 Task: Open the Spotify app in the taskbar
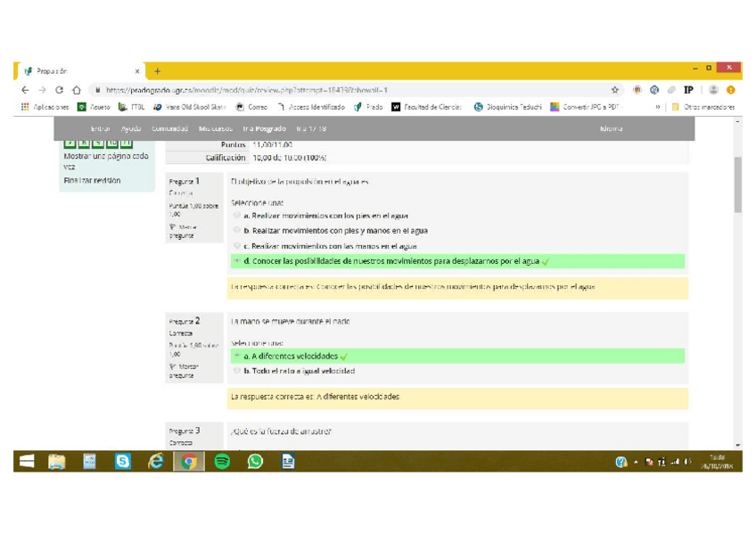click(x=222, y=461)
